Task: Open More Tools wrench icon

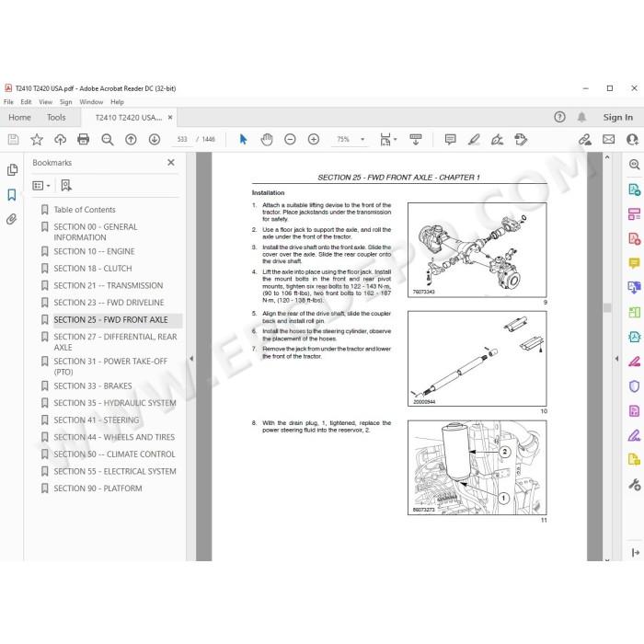Action: 634,485
